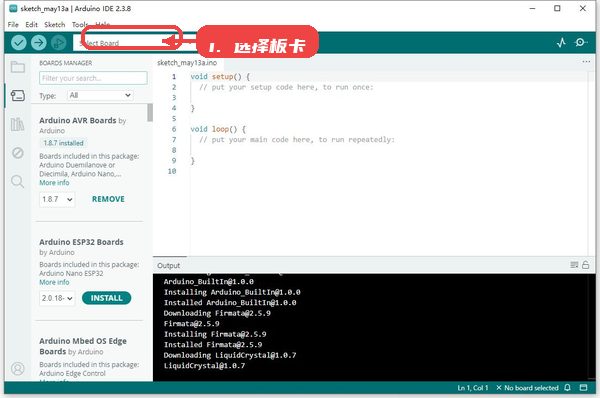Toggle word wrap in Output panel

574,265
